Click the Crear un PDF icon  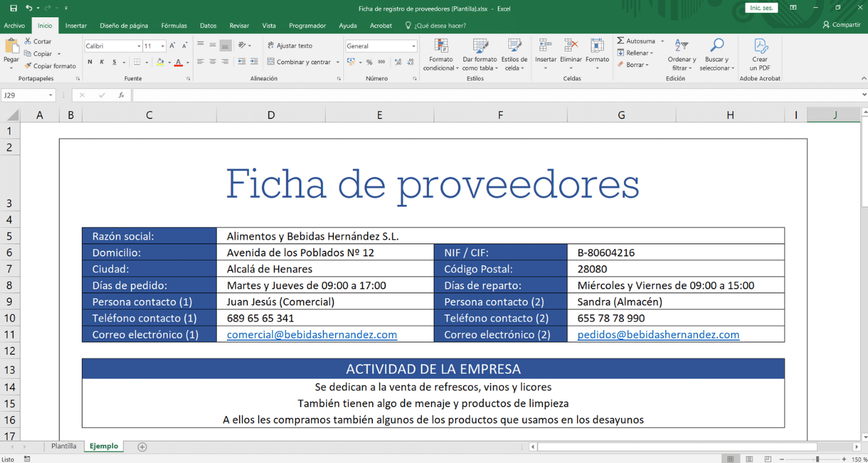point(760,46)
